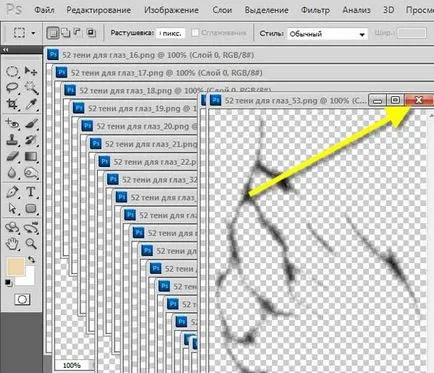
Task: Toggle the Сглаживание checkbox
Action: [x=195, y=33]
